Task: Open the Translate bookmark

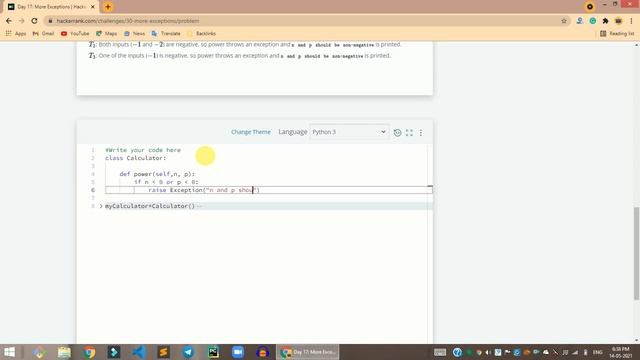Action: click(x=166, y=33)
